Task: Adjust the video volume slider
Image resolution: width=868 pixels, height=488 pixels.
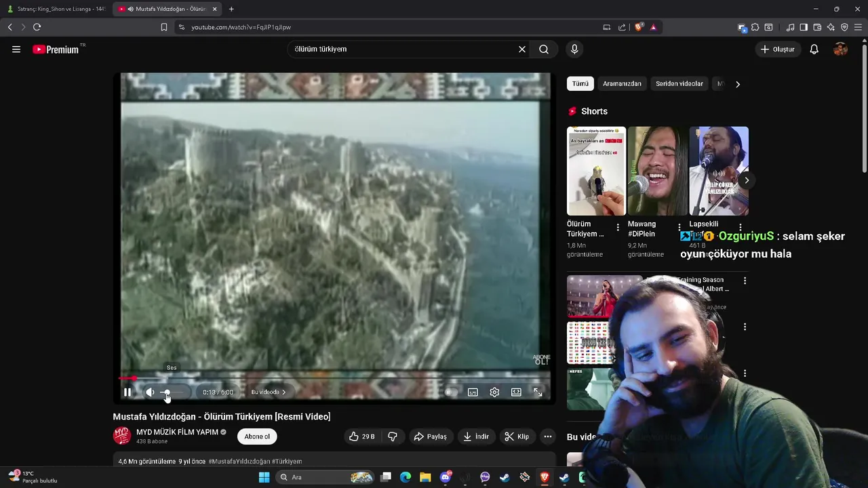Action: click(174, 392)
